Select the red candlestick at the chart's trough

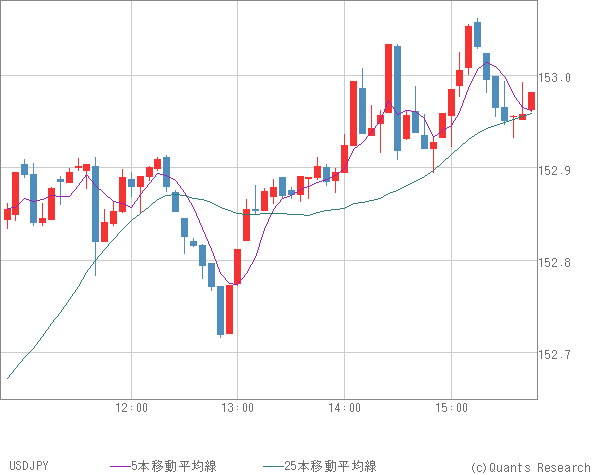tap(229, 309)
